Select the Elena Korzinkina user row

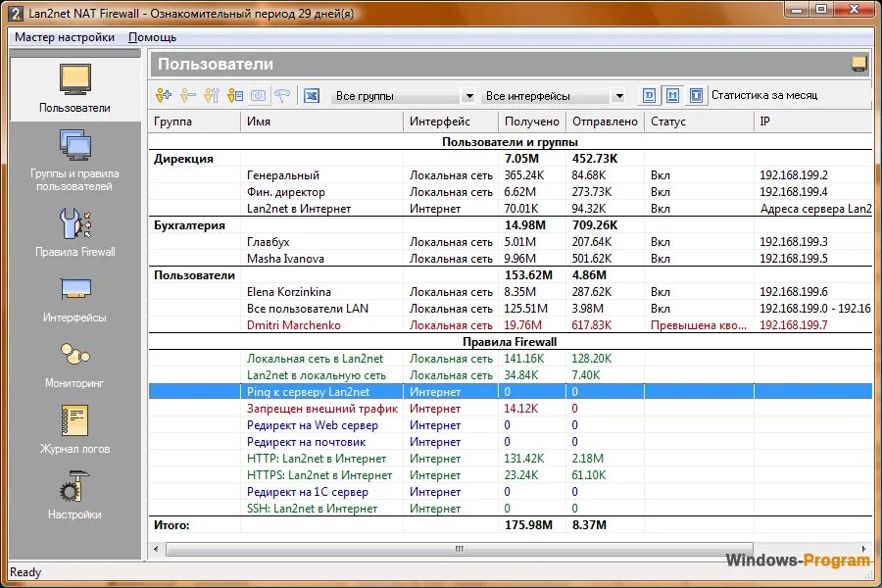(511, 292)
